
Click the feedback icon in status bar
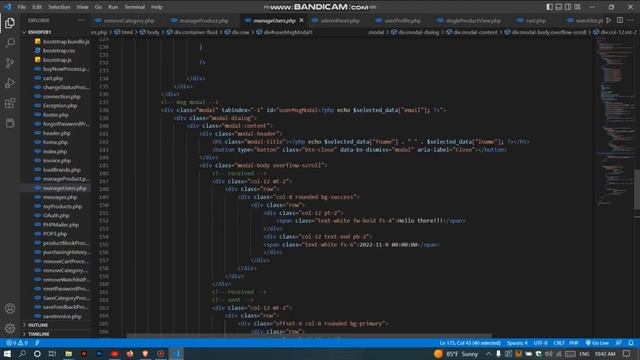pyautogui.click(x=619, y=343)
